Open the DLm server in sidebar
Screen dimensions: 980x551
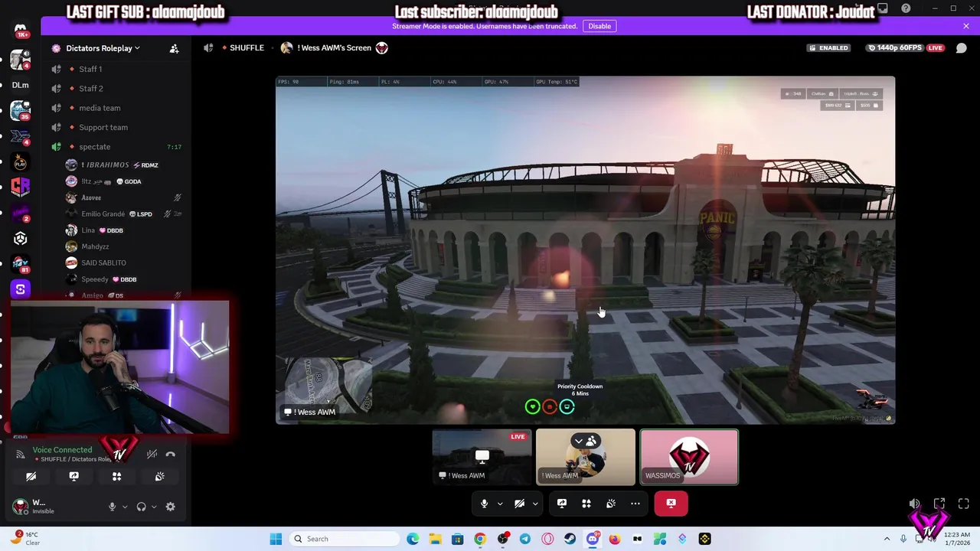click(20, 85)
